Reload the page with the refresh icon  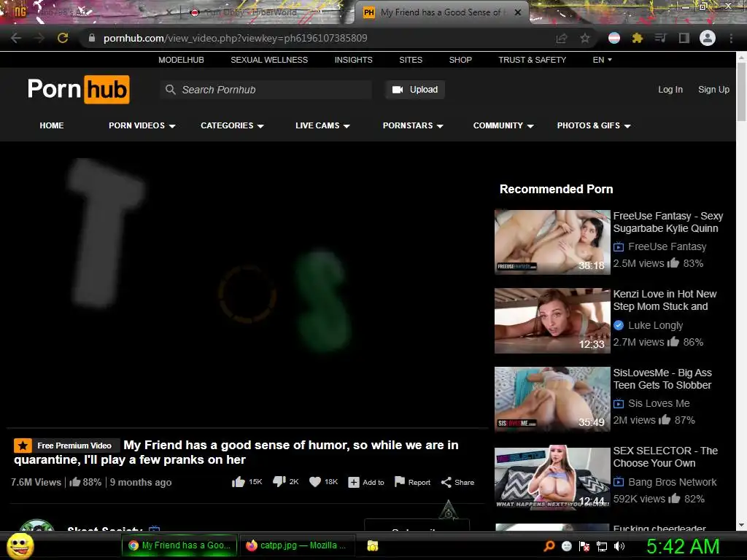(63, 38)
